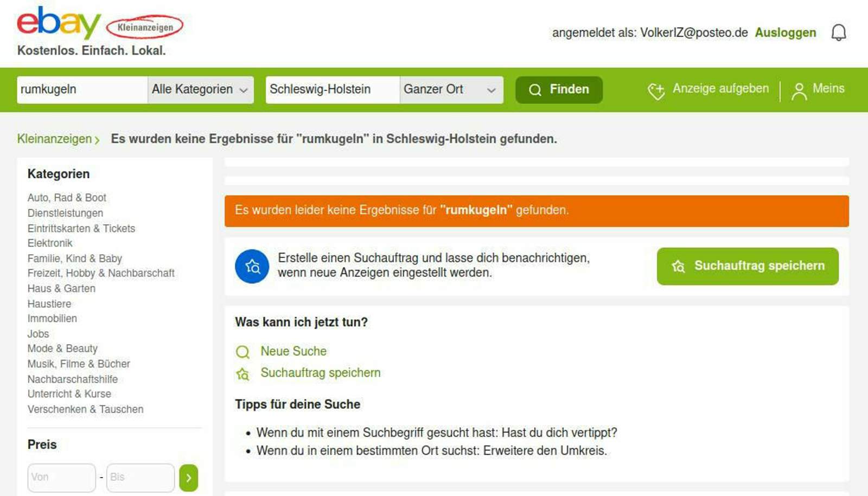Expand the Ganzer Ort radius dropdown
The width and height of the screenshot is (868, 496).
pyautogui.click(x=450, y=89)
